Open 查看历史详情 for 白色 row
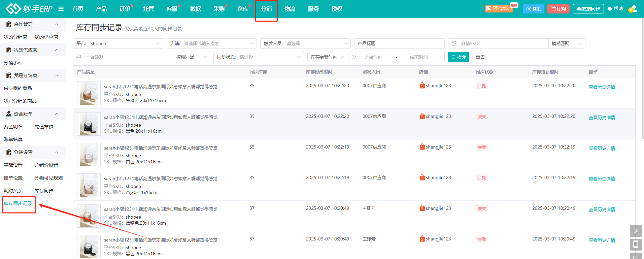 coord(602,148)
